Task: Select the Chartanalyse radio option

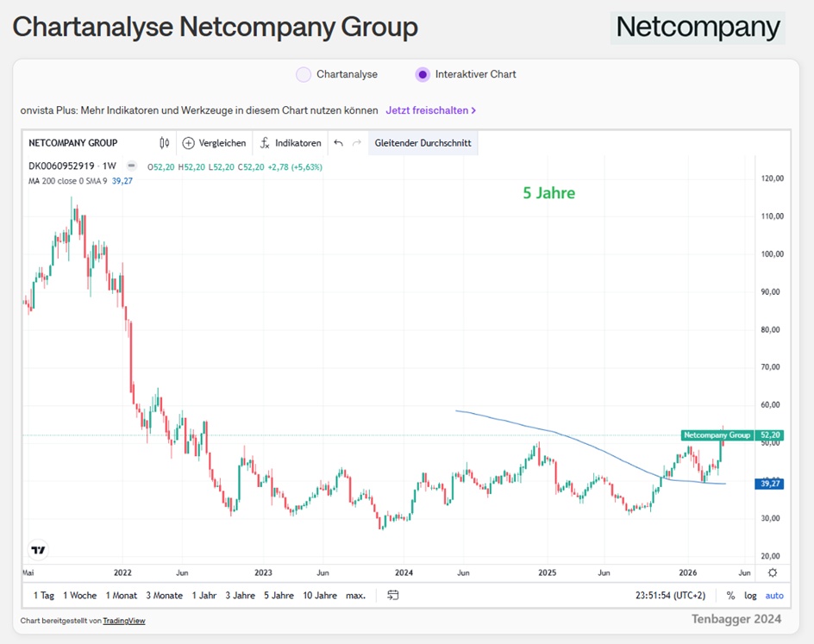Action: point(304,74)
